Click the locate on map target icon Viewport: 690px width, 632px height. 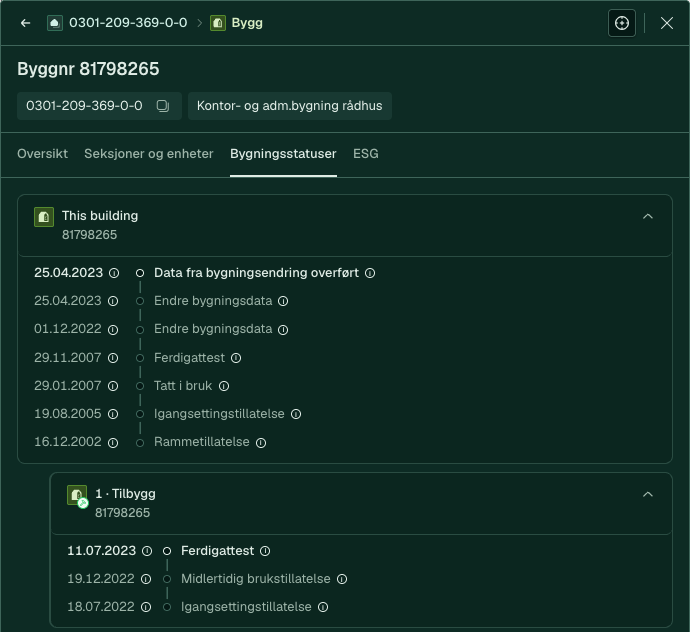621,23
